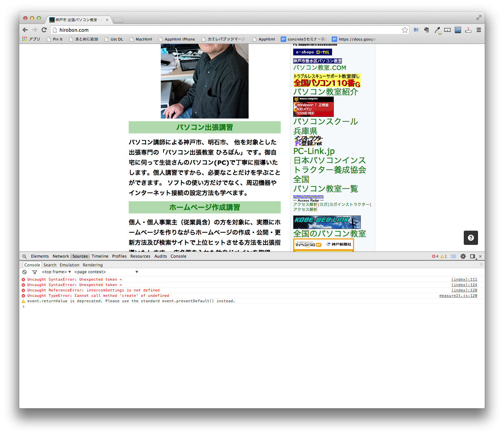
Task: Open the Chrome hamburger menu
Action: 479,30
